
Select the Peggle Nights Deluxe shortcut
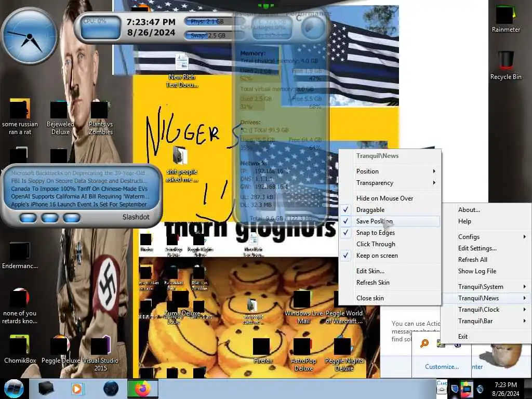pos(344,354)
